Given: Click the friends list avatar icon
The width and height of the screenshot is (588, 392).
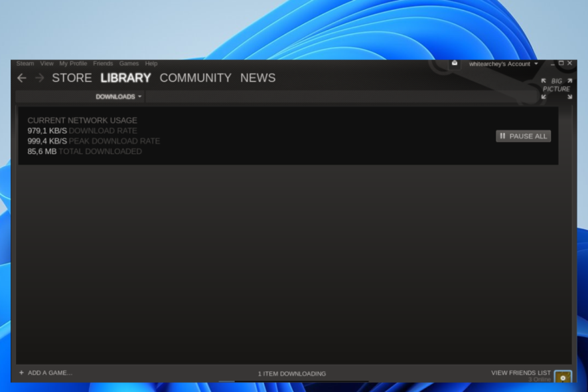Looking at the screenshot, I should [x=563, y=377].
